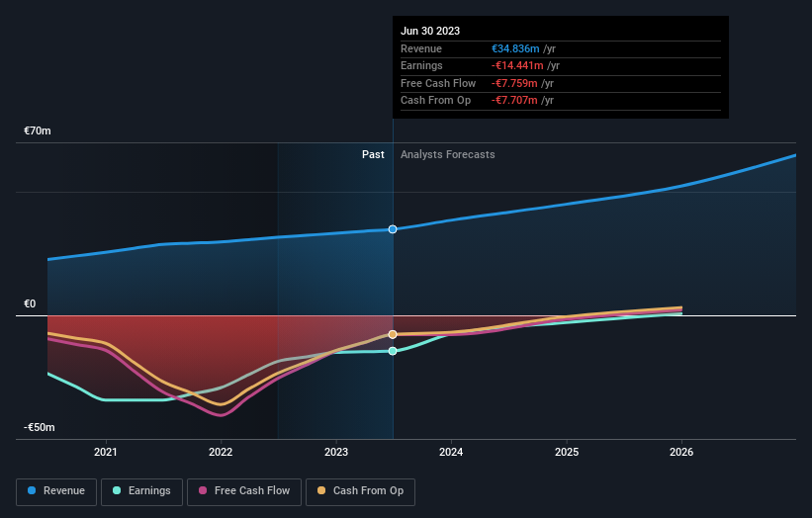Image resolution: width=812 pixels, height=518 pixels.
Task: Click the -€7.707m cash from op value
Action: coord(514,101)
